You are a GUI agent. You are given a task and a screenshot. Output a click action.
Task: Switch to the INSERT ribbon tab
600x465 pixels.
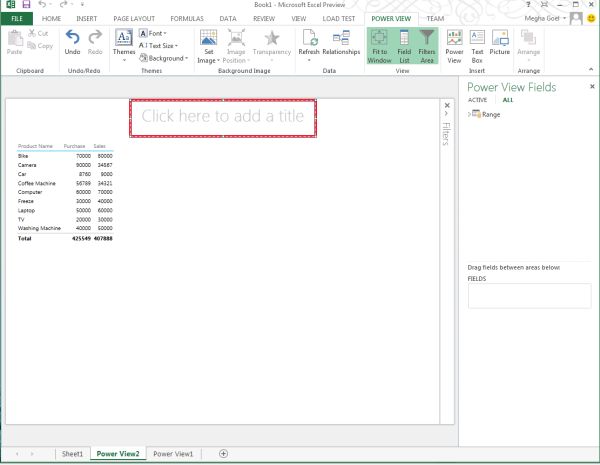86,19
